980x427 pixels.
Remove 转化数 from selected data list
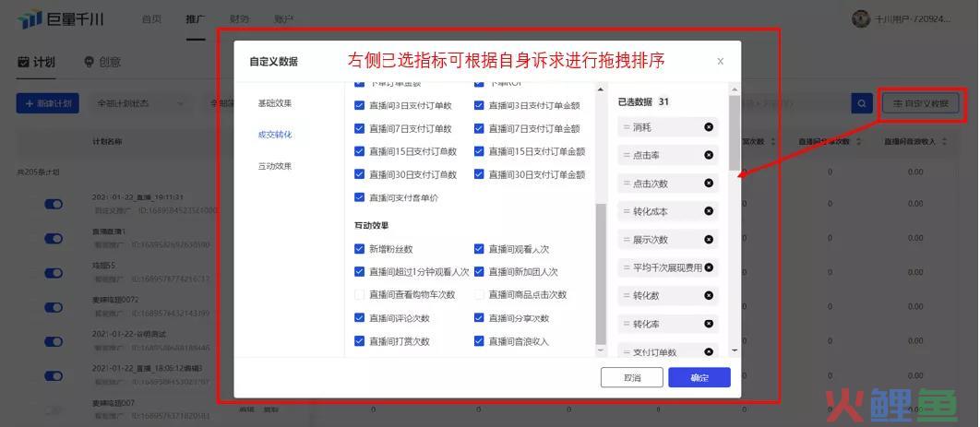tap(709, 295)
